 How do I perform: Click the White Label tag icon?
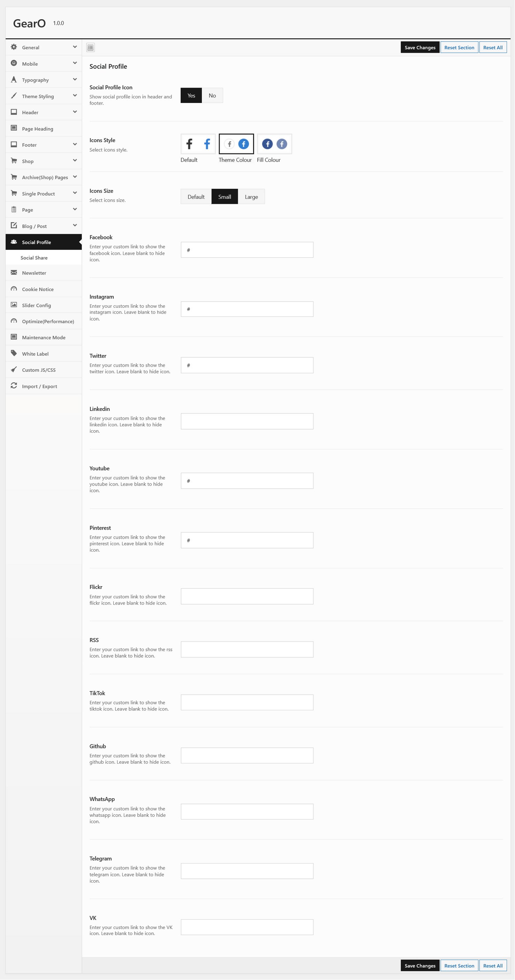[x=14, y=353]
